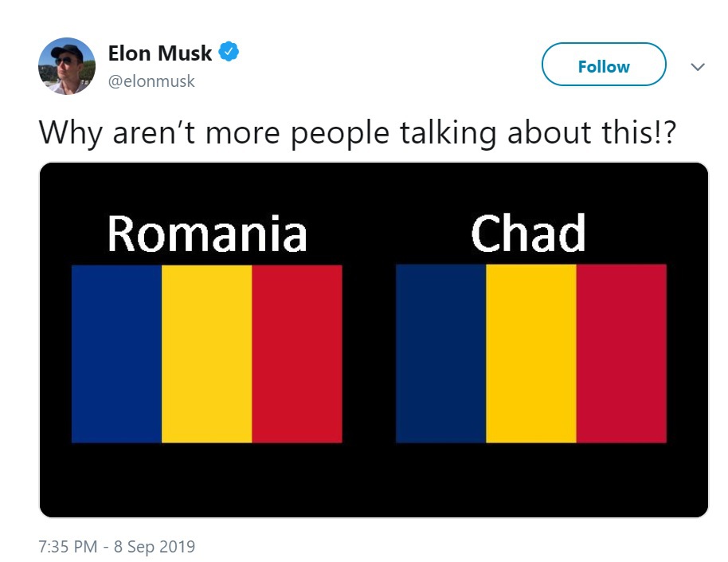This screenshot has width=728, height=562.
Task: Open the tweet options chevron menu
Action: pos(698,67)
